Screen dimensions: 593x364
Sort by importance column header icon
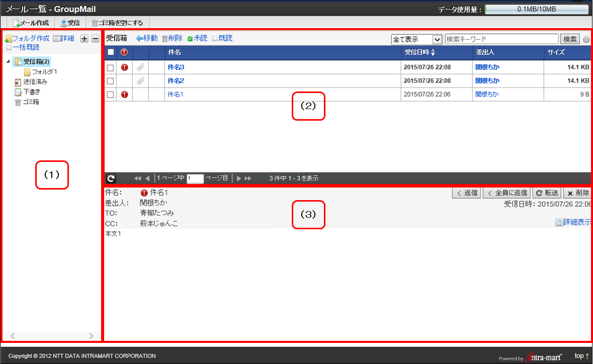[x=124, y=52]
